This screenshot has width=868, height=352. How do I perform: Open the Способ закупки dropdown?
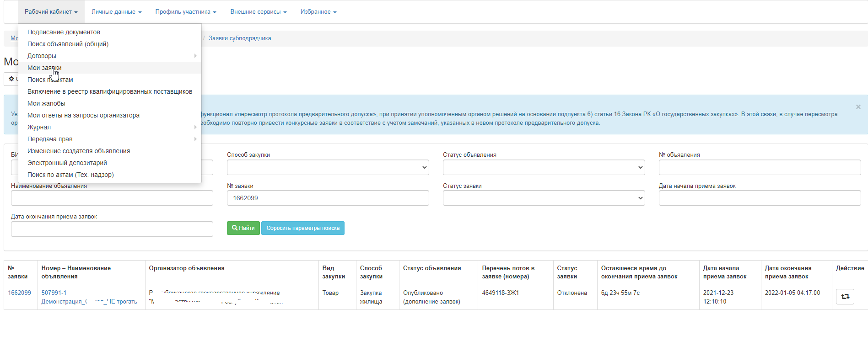tap(328, 167)
